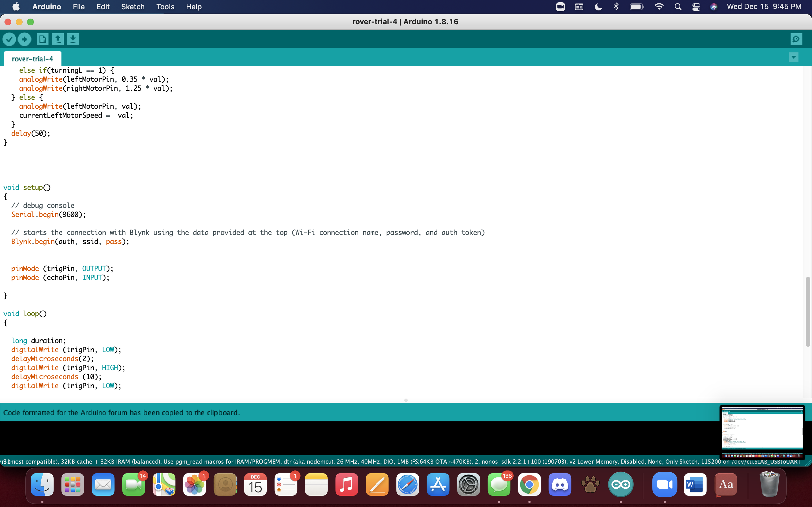
Task: Create a new sketch with New icon
Action: tap(42, 39)
